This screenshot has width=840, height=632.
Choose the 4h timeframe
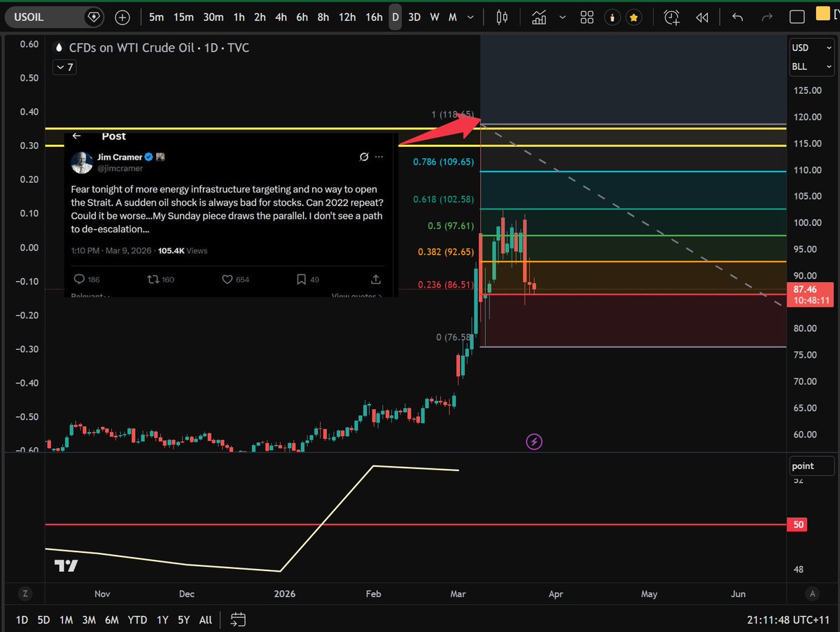pos(281,17)
